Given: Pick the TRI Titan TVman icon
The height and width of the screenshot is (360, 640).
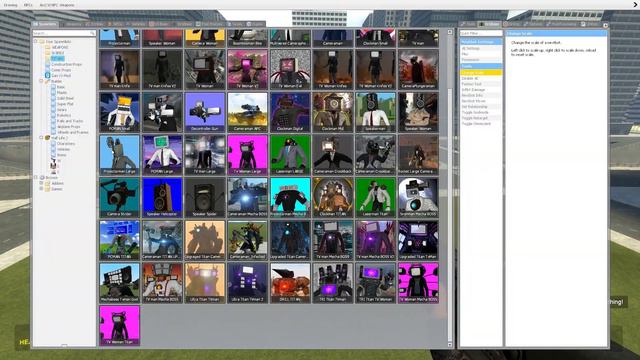Looking at the screenshot, I should pos(333,283).
